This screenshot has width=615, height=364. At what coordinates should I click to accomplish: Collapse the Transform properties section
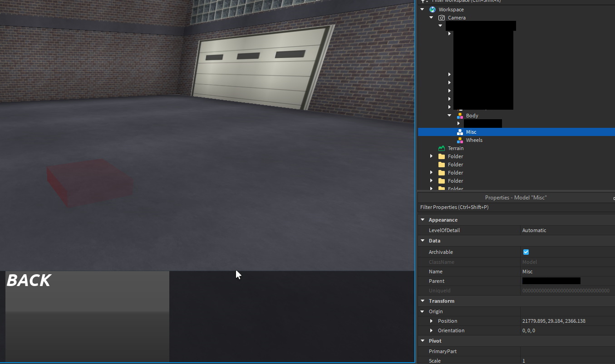tap(423, 301)
